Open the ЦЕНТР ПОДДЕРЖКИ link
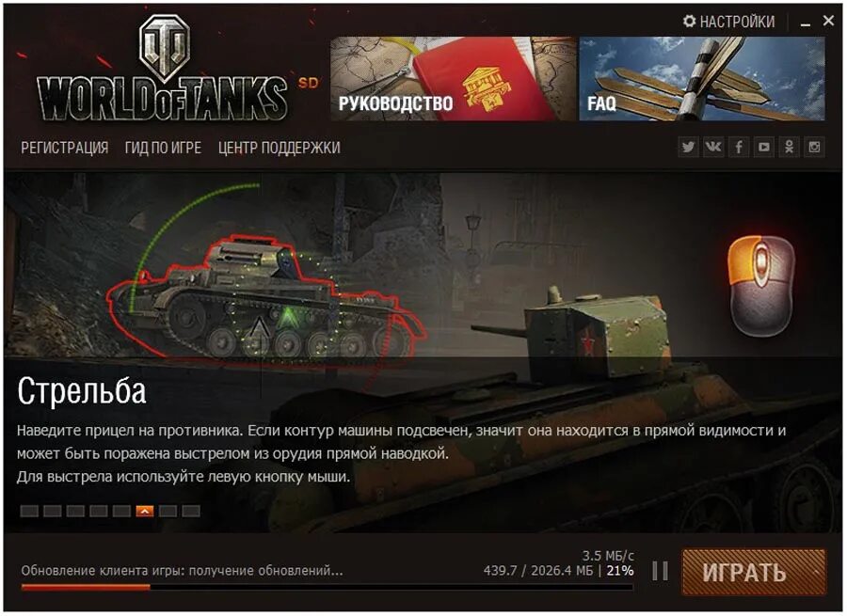 tap(280, 148)
